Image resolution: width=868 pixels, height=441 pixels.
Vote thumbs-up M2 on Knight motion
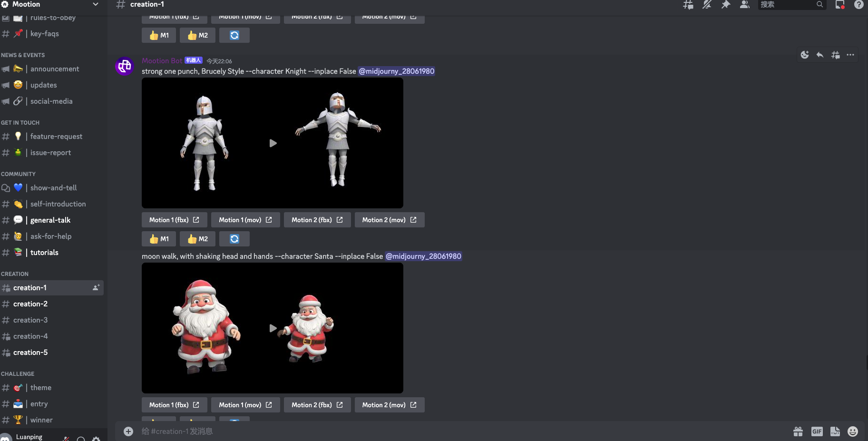197,239
